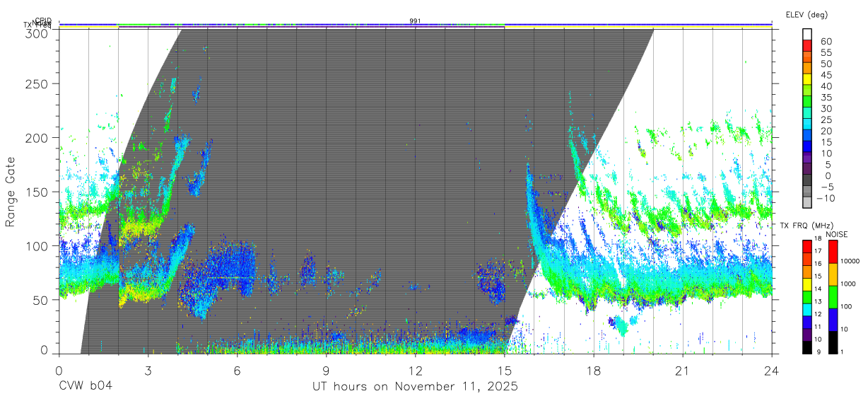
Task: Click the 21 tick on the UT hours axis
Action: [682, 371]
